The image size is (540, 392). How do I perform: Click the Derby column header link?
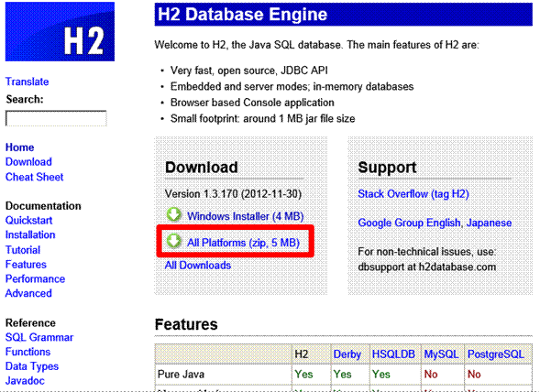pos(347,354)
